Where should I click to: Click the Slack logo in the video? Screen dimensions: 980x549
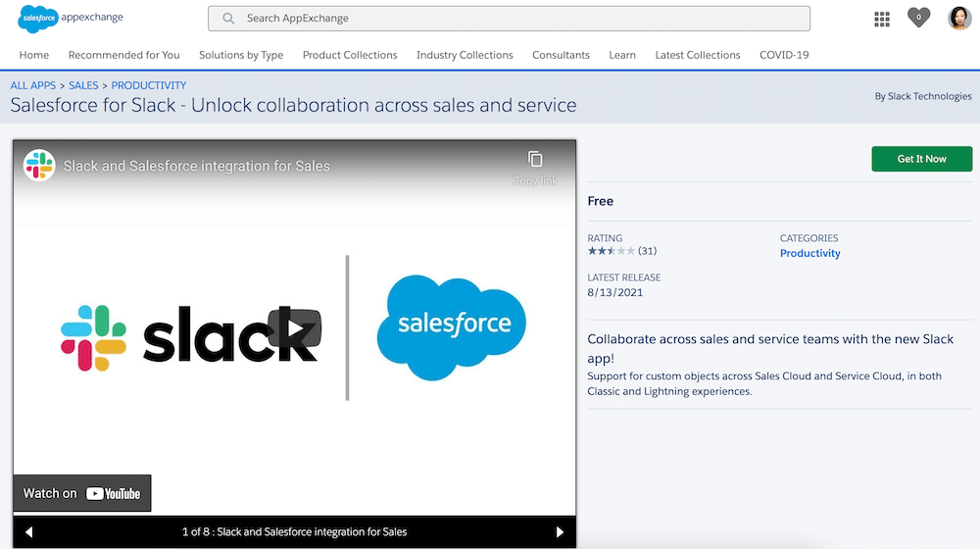[x=189, y=337]
